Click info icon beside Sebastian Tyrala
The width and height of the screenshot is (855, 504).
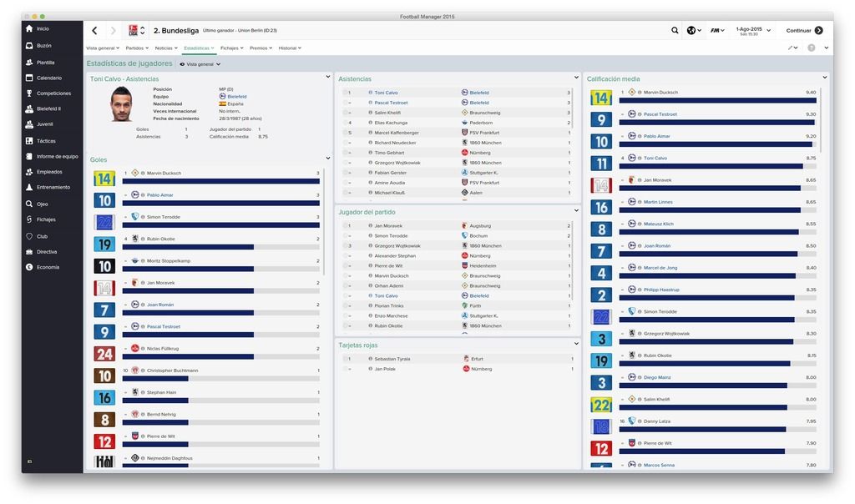tap(370, 359)
